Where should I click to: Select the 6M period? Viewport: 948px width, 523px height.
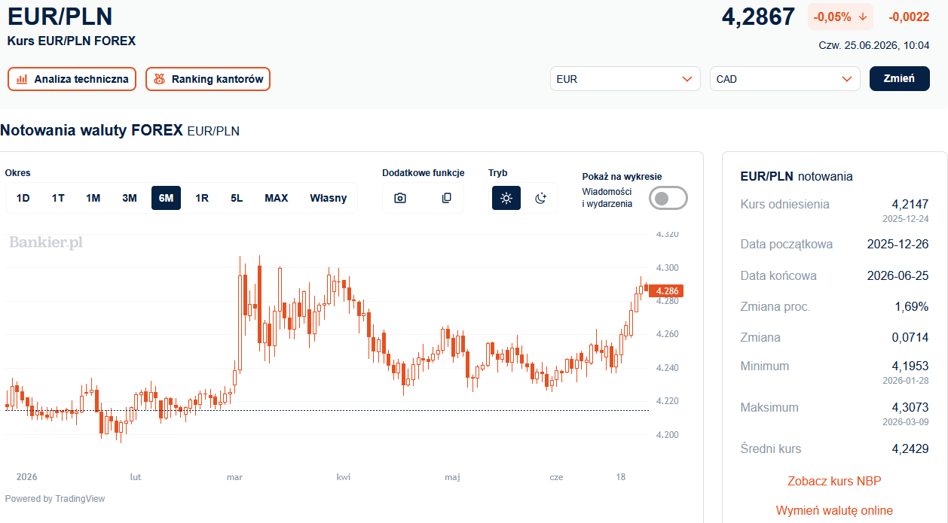point(166,198)
